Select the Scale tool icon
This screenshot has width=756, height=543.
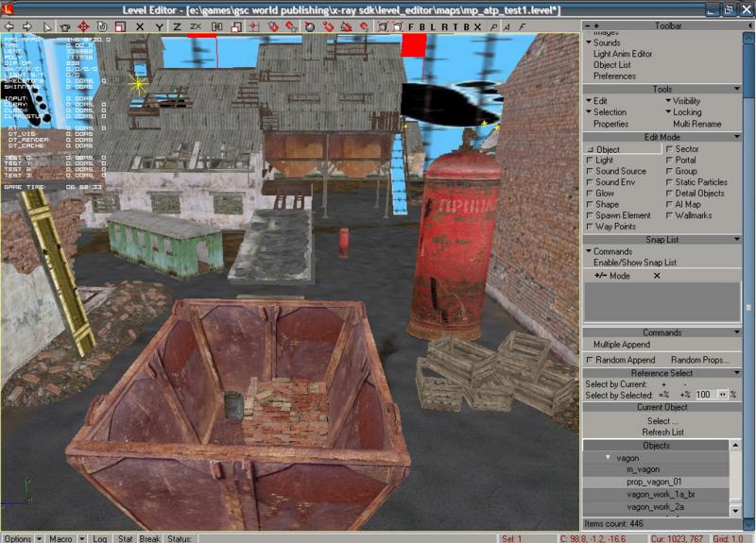(120, 27)
